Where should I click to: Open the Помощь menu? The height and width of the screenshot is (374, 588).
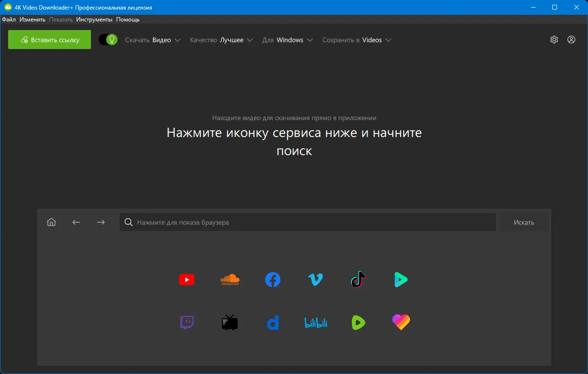[128, 19]
